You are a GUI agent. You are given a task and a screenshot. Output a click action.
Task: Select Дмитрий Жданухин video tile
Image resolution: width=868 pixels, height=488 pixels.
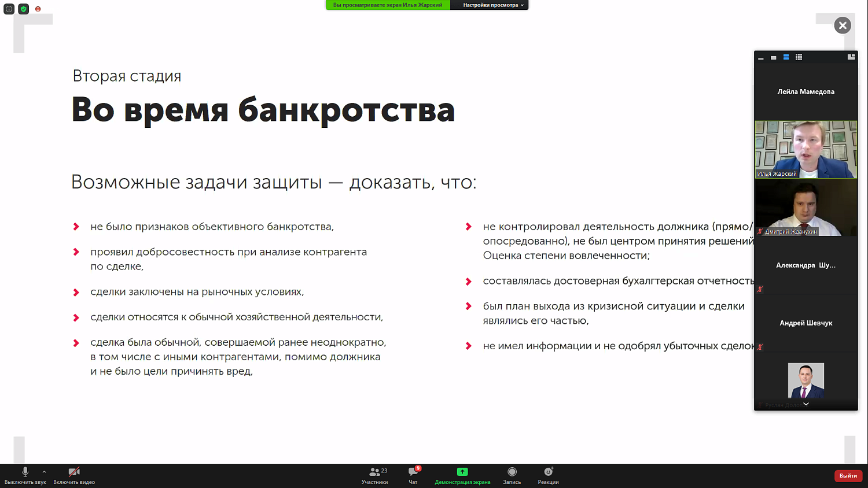pyautogui.click(x=806, y=207)
